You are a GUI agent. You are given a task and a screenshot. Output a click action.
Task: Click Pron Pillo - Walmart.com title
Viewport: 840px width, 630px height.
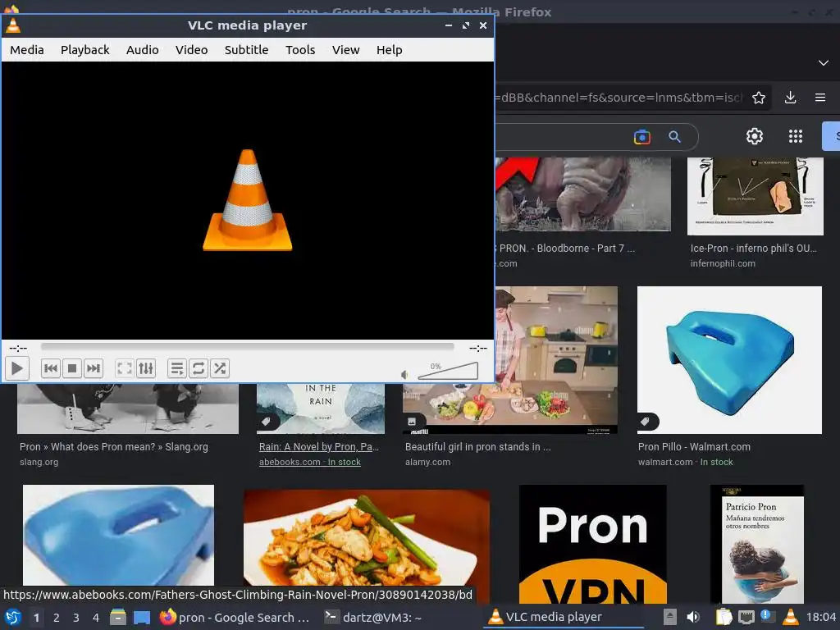pos(694,447)
